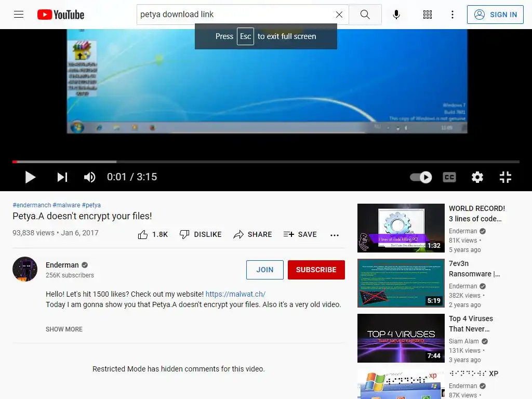
Task: Search with your voice microphone
Action: pyautogui.click(x=396, y=15)
